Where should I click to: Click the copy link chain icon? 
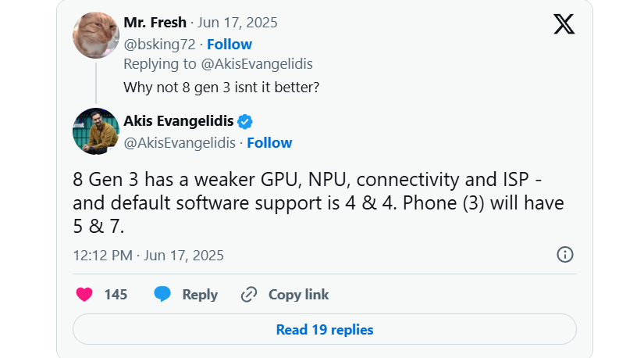(x=249, y=295)
